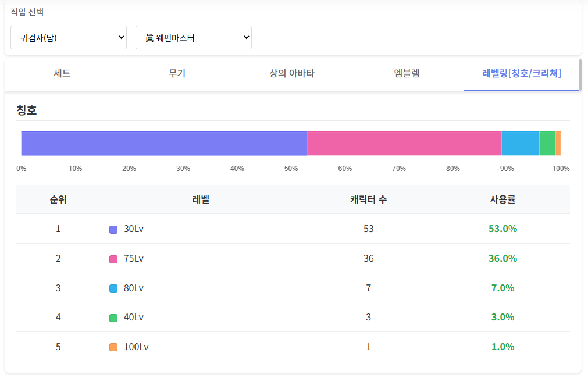The height and width of the screenshot is (378, 588).
Task: Open the 귀검사(남) job dropdown
Action: click(x=69, y=38)
